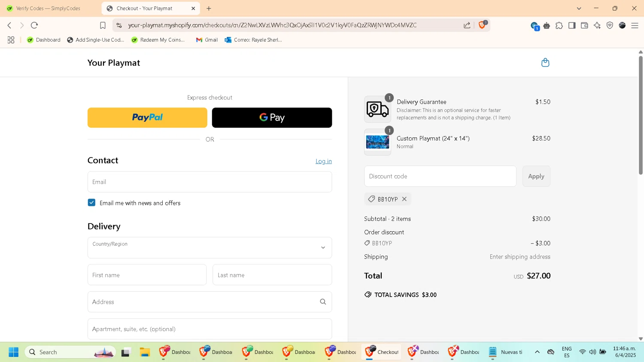Open the Windows Start menu
Viewport: 644px width, 362px height.
[x=13, y=352]
